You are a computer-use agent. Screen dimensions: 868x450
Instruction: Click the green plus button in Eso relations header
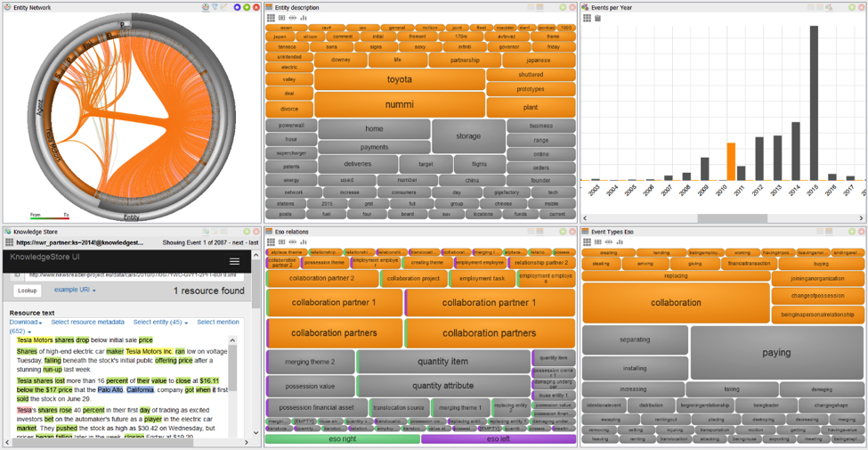pos(563,231)
